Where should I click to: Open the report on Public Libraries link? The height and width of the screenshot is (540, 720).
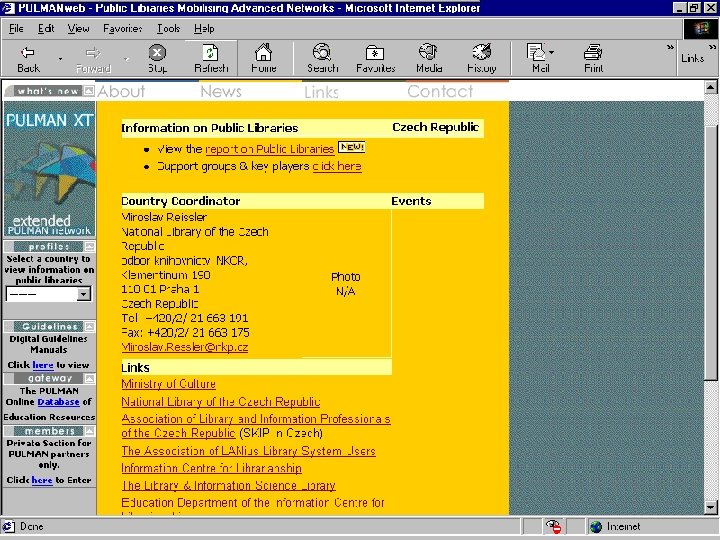(270, 149)
